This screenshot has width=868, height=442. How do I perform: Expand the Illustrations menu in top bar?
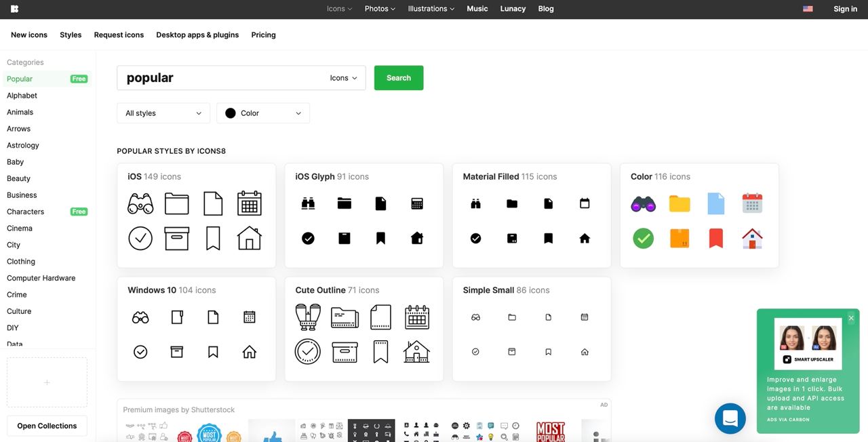[431, 9]
